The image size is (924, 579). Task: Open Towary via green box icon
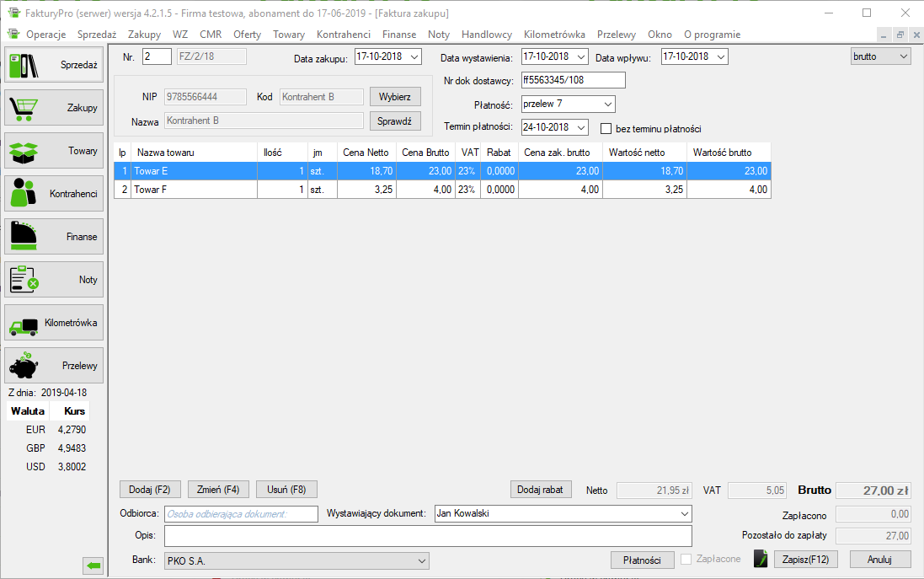click(x=54, y=151)
